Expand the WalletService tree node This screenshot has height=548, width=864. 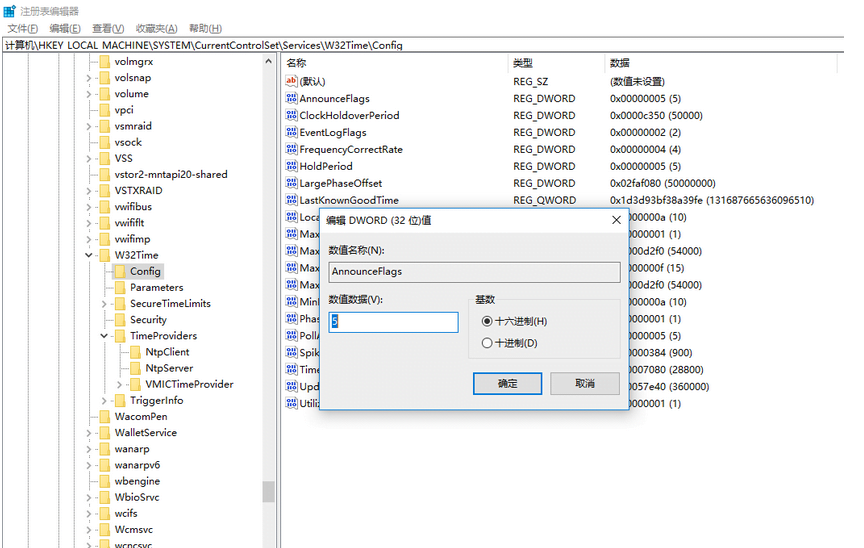coord(89,432)
